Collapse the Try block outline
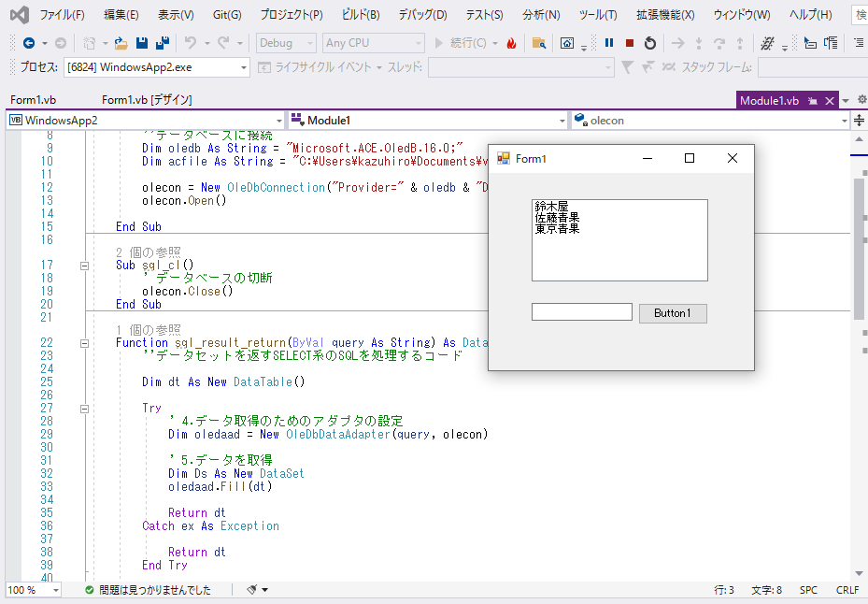This screenshot has width=868, height=604. point(84,409)
